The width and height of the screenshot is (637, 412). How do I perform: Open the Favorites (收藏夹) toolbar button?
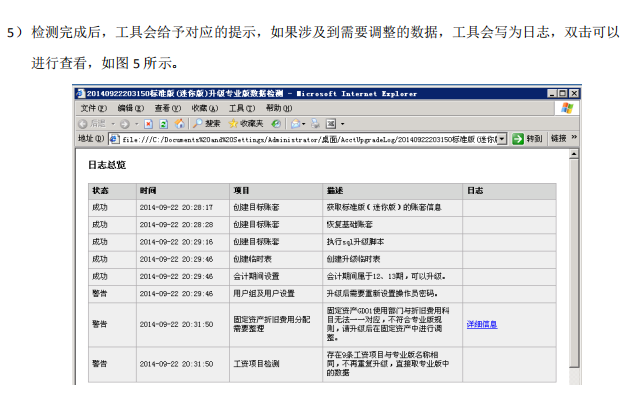pos(246,123)
